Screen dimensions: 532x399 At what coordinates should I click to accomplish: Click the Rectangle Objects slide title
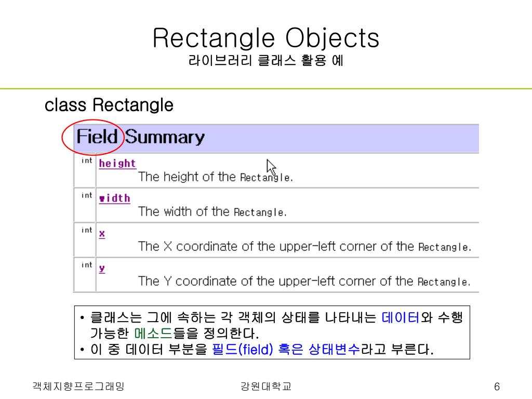click(266, 38)
